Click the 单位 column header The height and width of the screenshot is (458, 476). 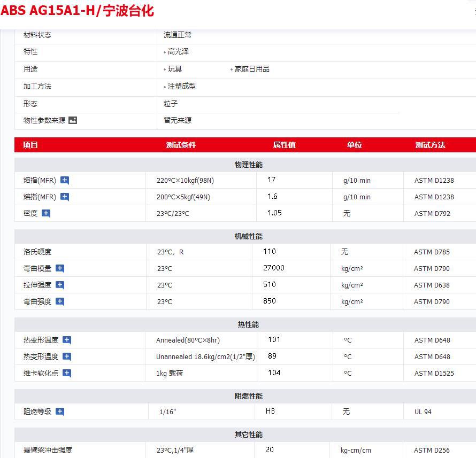(354, 145)
